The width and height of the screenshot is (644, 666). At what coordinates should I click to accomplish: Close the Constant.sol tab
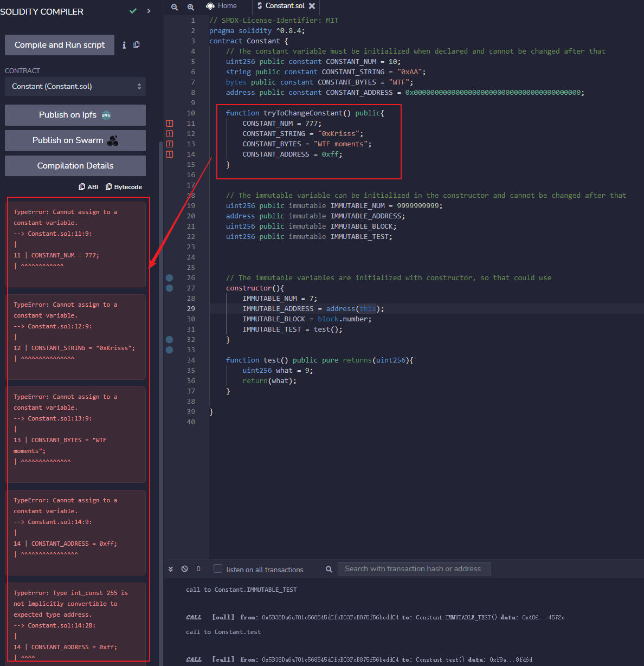[x=312, y=6]
